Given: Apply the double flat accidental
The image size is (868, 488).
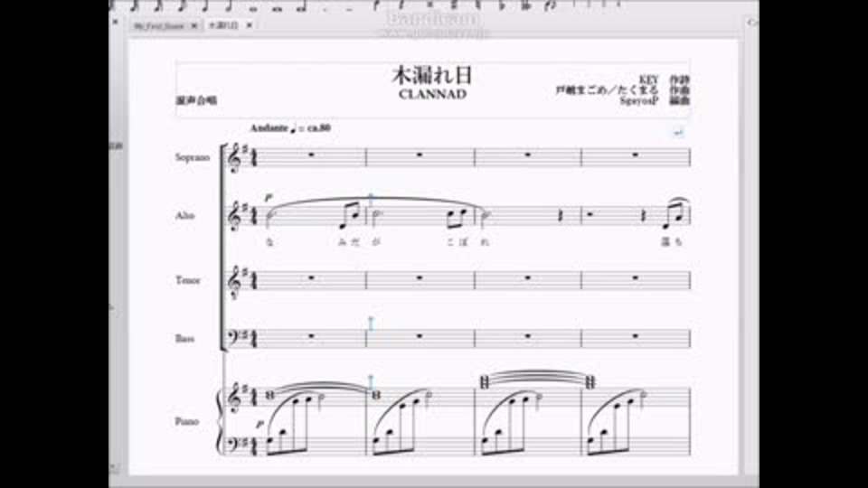Looking at the screenshot, I should coord(525,6).
